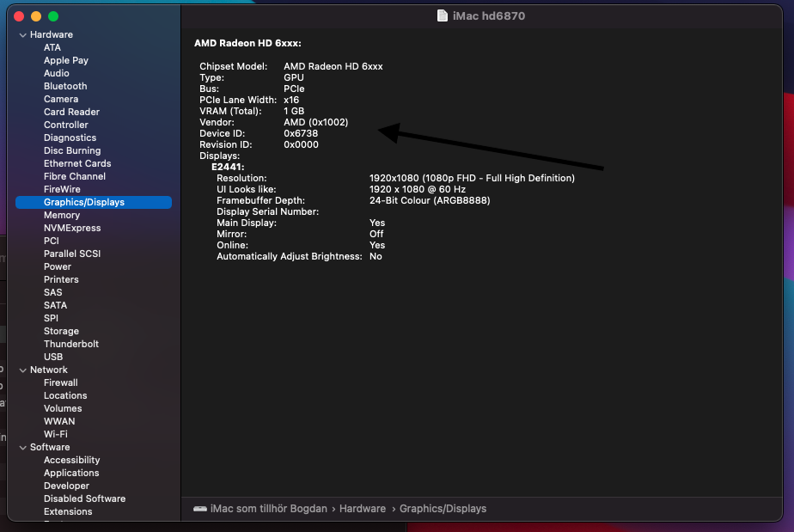
Task: Select USB in the sidebar
Action: click(x=53, y=357)
